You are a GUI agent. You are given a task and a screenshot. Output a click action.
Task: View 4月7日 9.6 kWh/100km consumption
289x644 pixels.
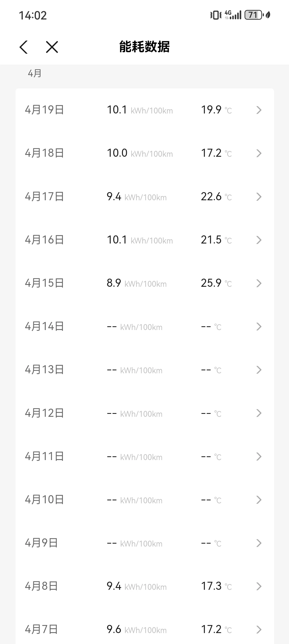137,630
